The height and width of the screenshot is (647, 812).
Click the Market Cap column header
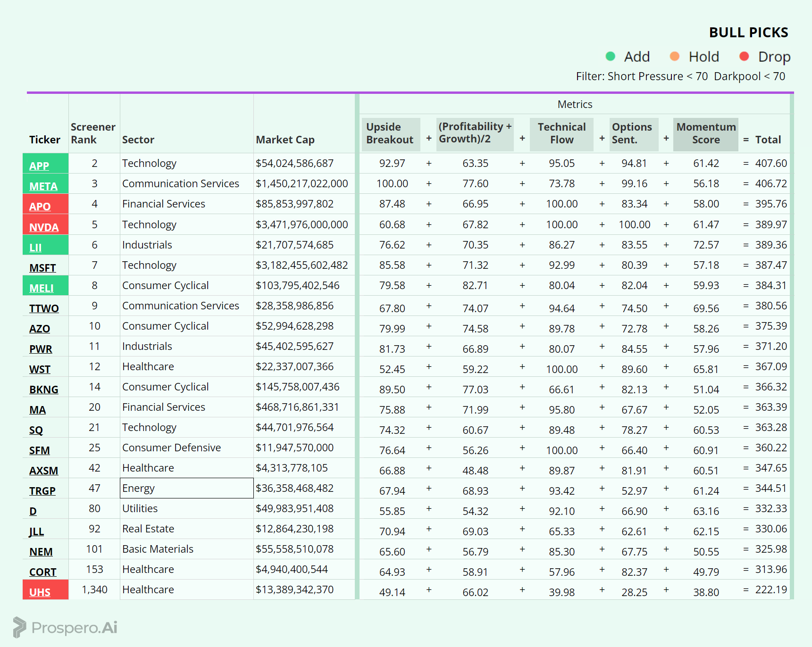point(285,140)
